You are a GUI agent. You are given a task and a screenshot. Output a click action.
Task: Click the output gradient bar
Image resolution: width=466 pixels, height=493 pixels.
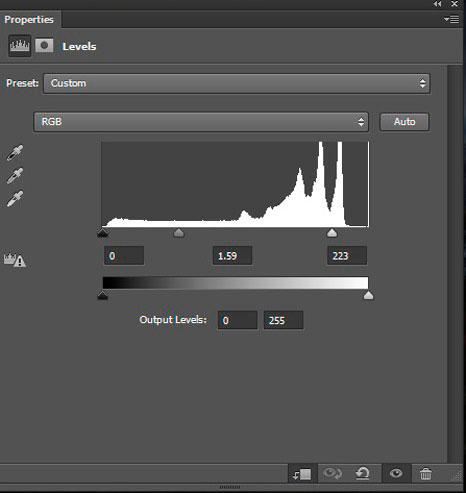[235, 283]
